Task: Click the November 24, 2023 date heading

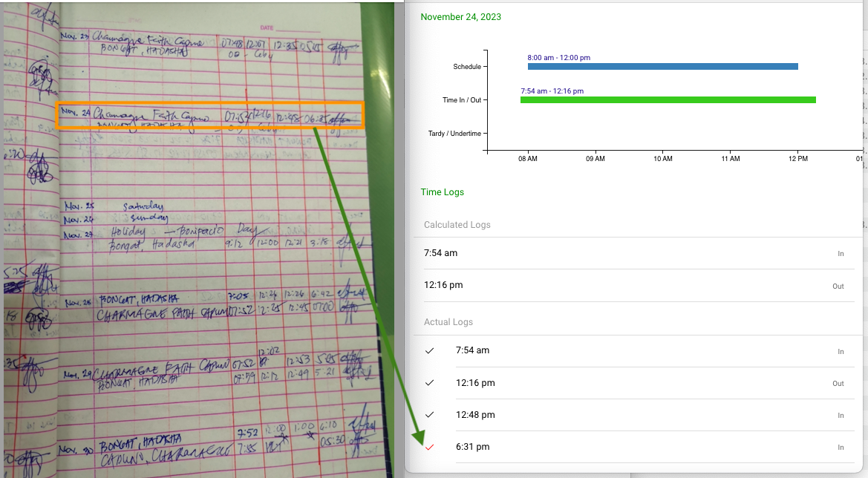Action: 460,17
